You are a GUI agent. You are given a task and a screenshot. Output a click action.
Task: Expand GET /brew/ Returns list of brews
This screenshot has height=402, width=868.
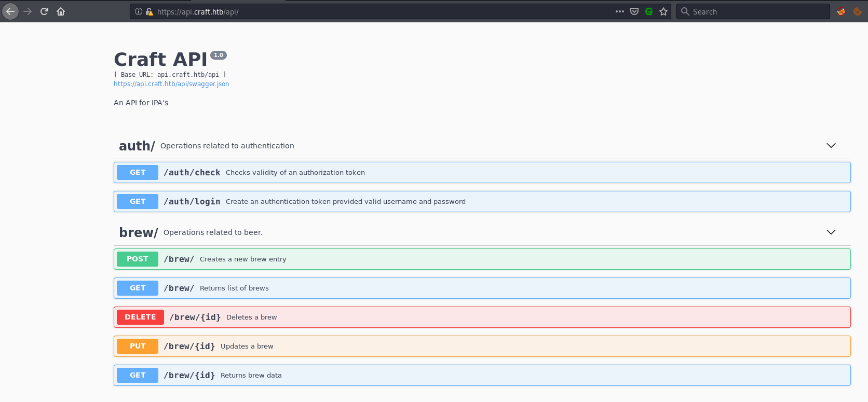coord(482,288)
